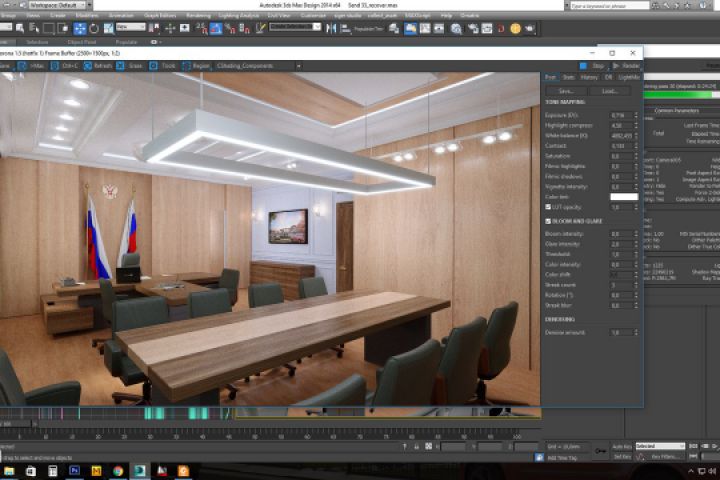This screenshot has height=480, width=720.
Task: Toggle the 3D Snaps icon
Action: point(201,28)
